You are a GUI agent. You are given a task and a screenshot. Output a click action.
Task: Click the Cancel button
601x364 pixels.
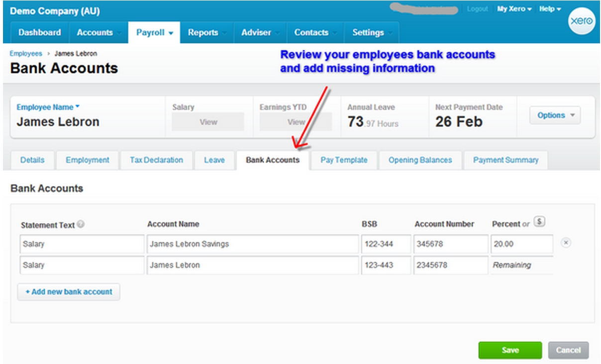click(x=568, y=350)
